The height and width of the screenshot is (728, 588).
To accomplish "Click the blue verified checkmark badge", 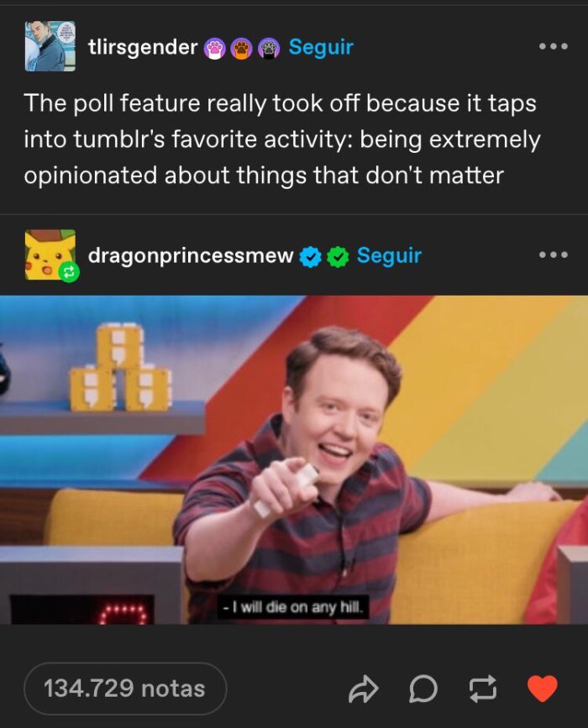I will (311, 257).
